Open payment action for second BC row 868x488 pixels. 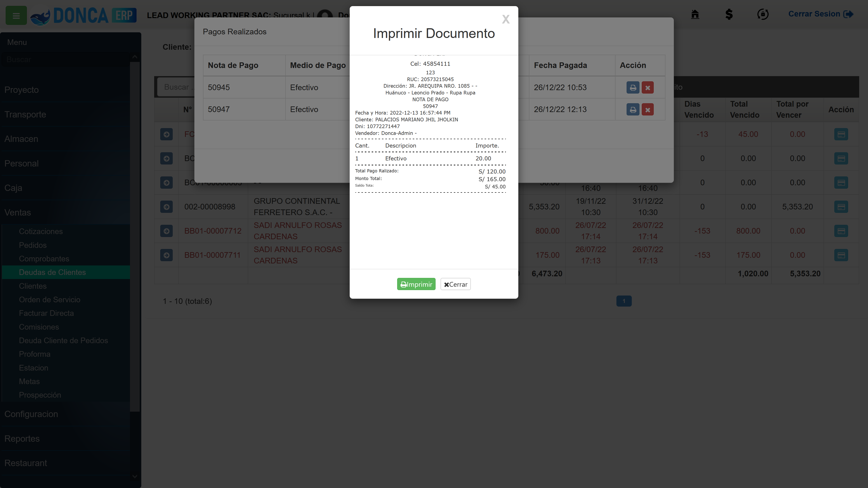coord(841,159)
